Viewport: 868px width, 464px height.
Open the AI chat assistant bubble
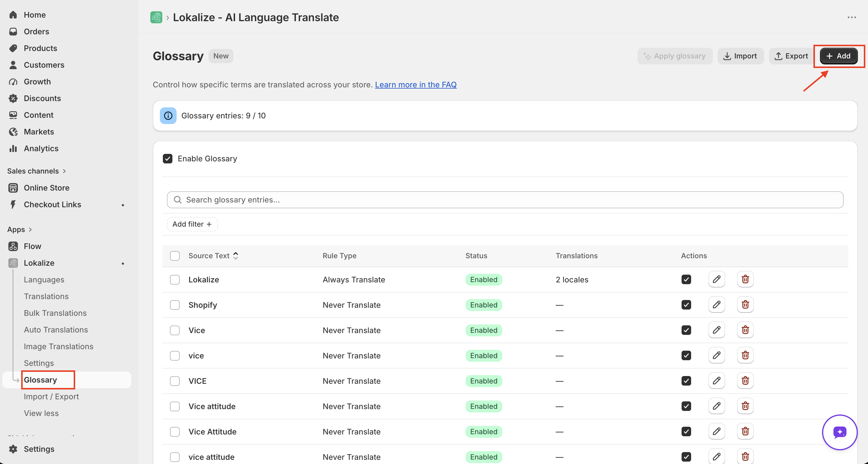click(x=839, y=432)
